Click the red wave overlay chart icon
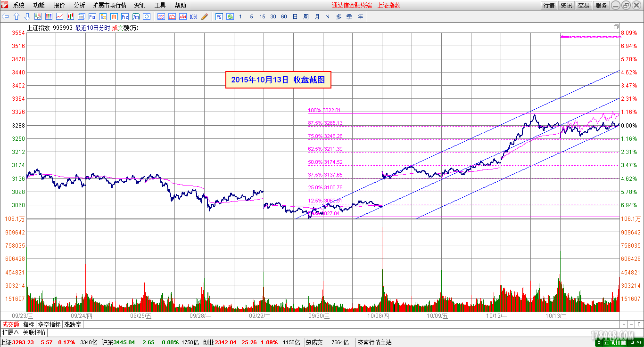 tap(172, 16)
